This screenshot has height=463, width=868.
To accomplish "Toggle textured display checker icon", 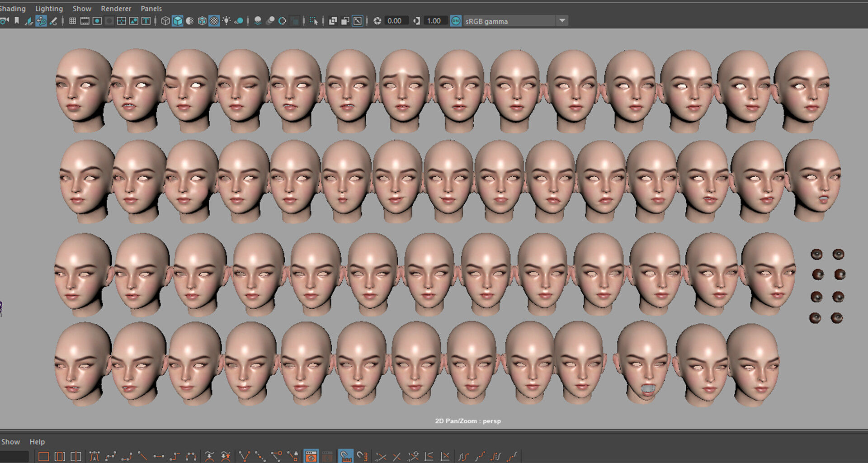I will (x=214, y=21).
